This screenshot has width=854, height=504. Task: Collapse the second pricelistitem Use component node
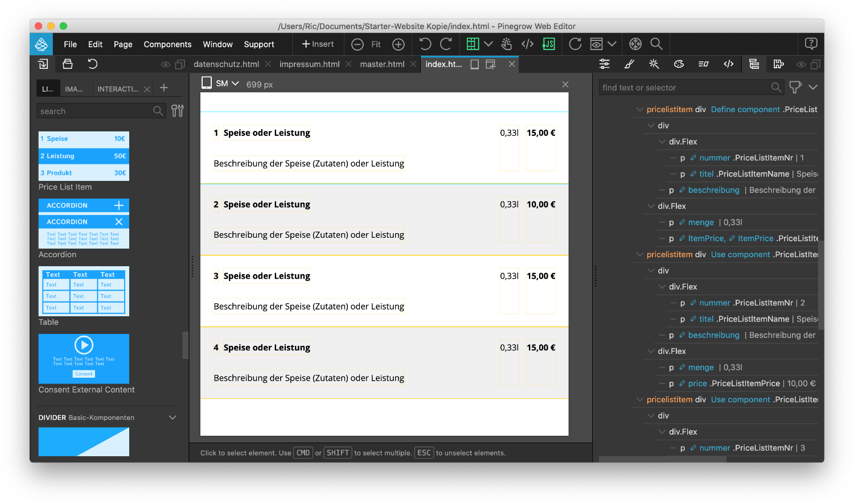[640, 254]
